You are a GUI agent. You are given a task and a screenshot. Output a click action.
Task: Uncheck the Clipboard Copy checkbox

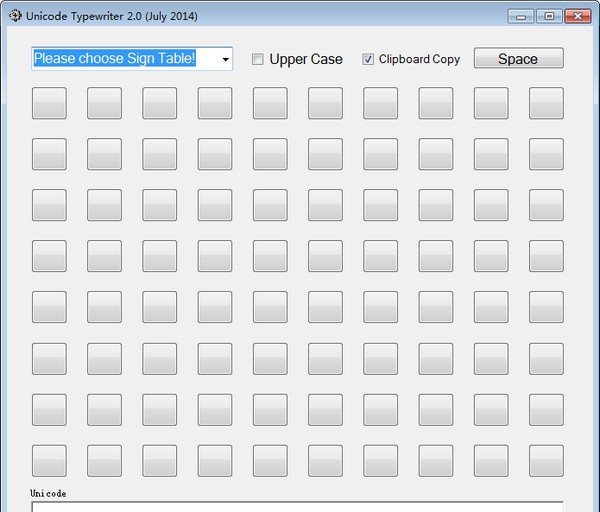[368, 59]
